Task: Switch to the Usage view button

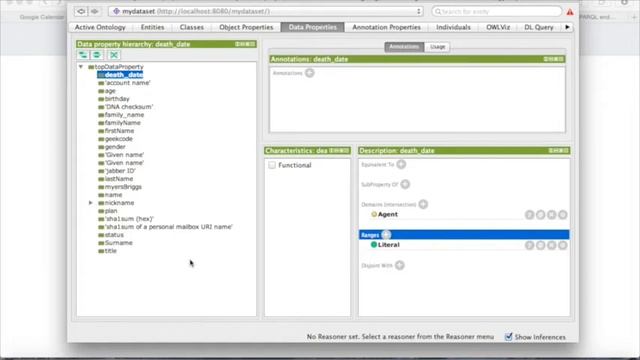Action: 437,47
